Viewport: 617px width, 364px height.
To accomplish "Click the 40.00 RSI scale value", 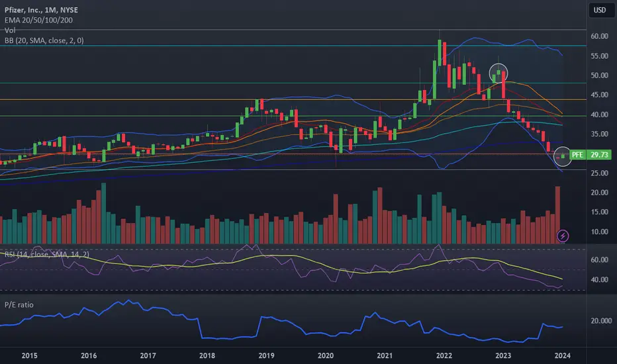I will coord(599,280).
